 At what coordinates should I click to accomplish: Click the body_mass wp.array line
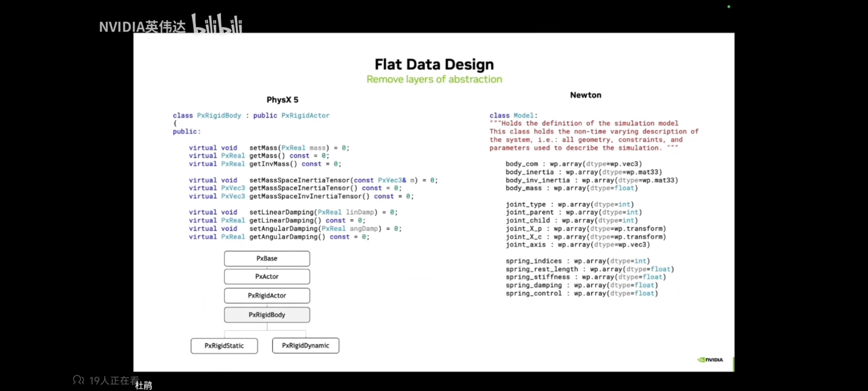click(571, 188)
